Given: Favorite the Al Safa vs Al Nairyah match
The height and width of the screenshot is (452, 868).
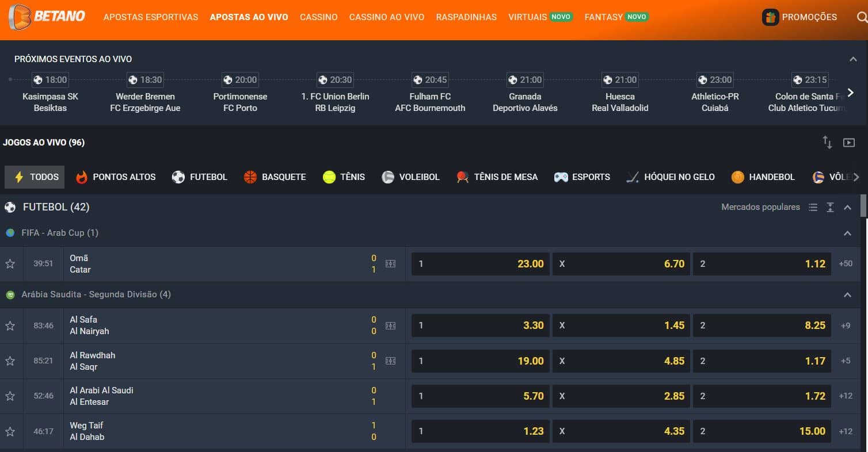Looking at the screenshot, I should pyautogui.click(x=10, y=325).
